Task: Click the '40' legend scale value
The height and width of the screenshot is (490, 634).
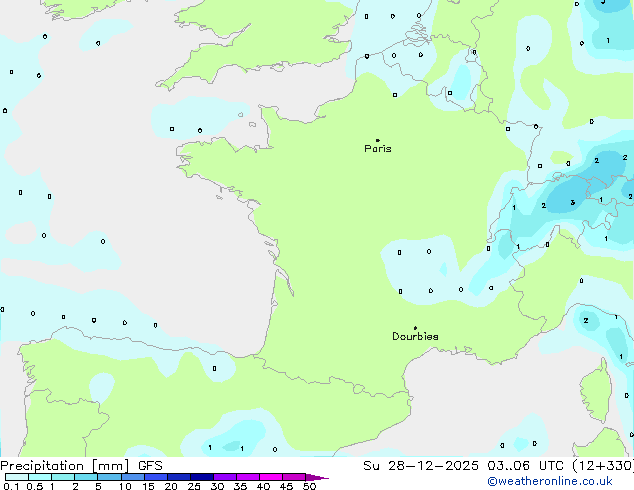Action: click(263, 486)
